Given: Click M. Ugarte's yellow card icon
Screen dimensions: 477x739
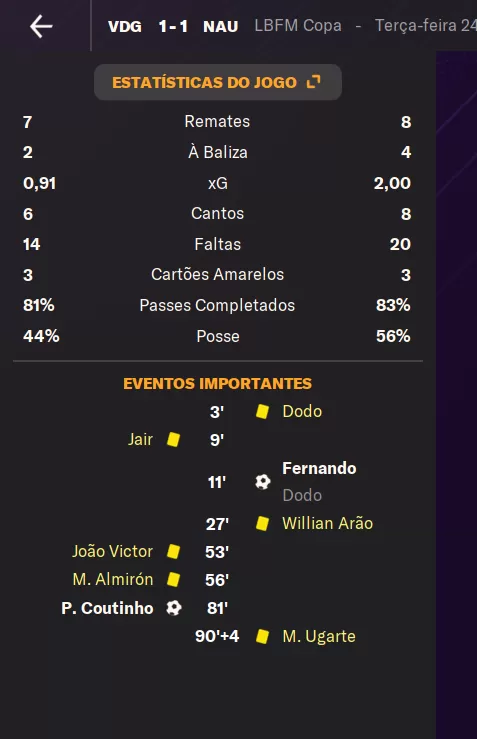Looking at the screenshot, I should [262, 636].
